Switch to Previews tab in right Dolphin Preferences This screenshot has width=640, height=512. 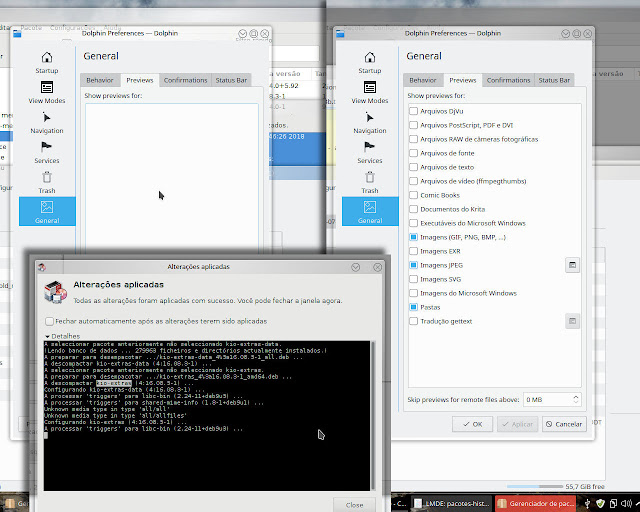(463, 80)
